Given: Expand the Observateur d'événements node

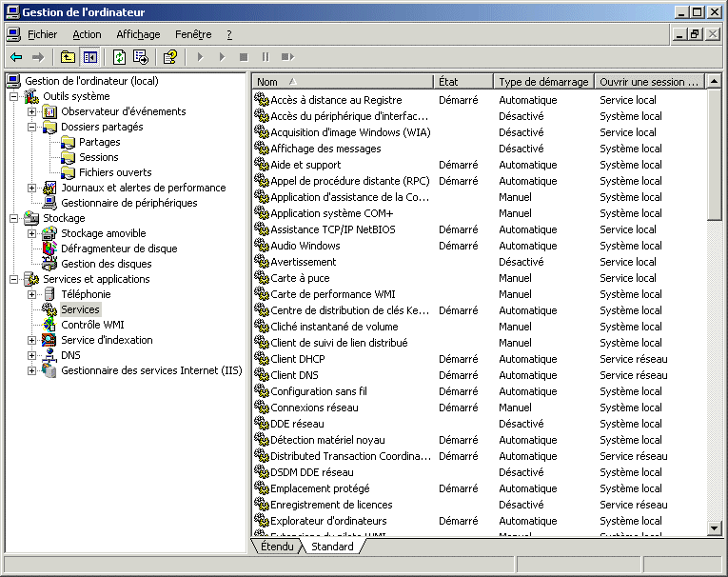Looking at the screenshot, I should pos(32,111).
